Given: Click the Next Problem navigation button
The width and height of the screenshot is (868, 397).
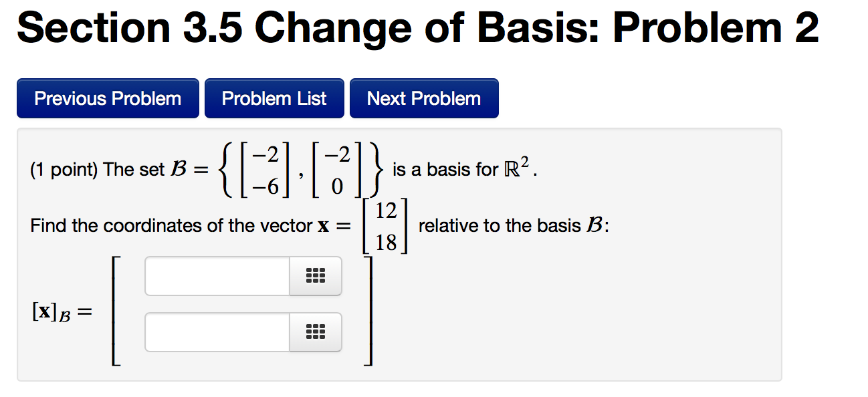Looking at the screenshot, I should 423,98.
